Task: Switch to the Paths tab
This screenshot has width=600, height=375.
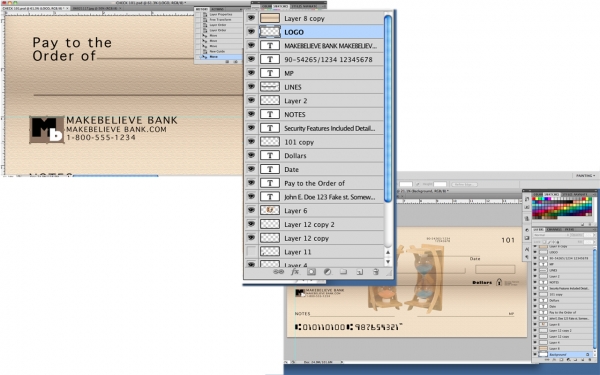Action: click(568, 230)
